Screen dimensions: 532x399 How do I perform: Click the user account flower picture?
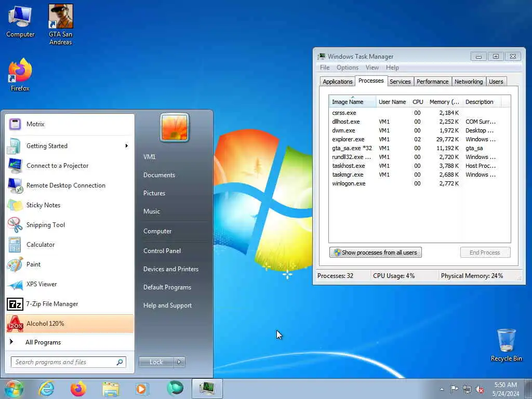point(175,127)
